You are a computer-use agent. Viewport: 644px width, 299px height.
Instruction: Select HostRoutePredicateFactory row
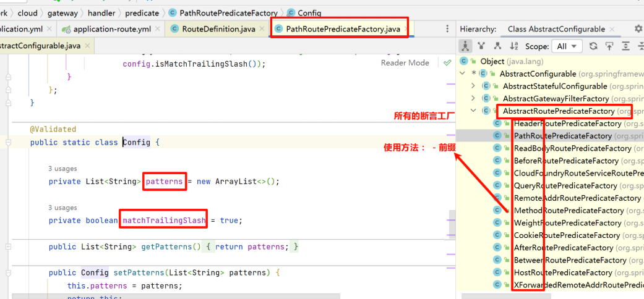tap(549, 272)
